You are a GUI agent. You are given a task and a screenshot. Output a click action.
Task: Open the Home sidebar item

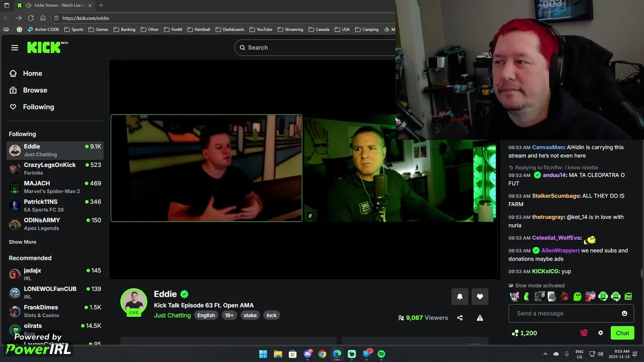32,73
